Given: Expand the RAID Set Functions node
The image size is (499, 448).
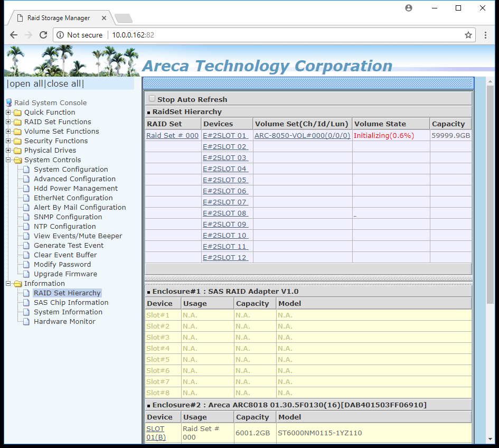Looking at the screenshot, I should 8,122.
